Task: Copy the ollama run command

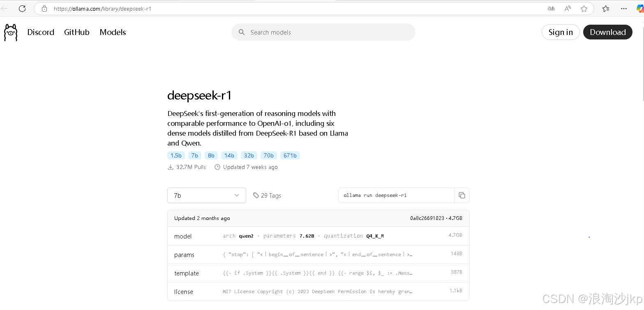Action: [x=462, y=195]
